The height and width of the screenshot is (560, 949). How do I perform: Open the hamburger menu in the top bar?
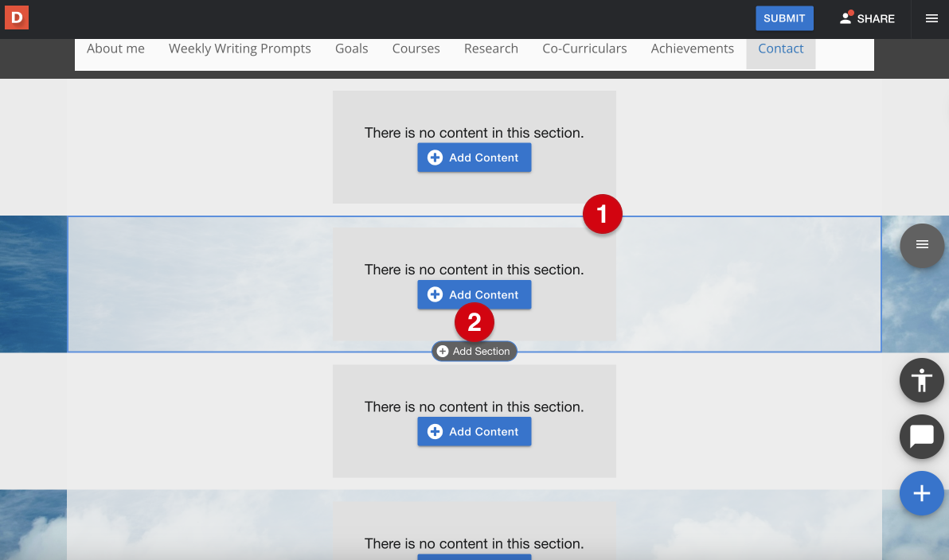[x=931, y=19]
